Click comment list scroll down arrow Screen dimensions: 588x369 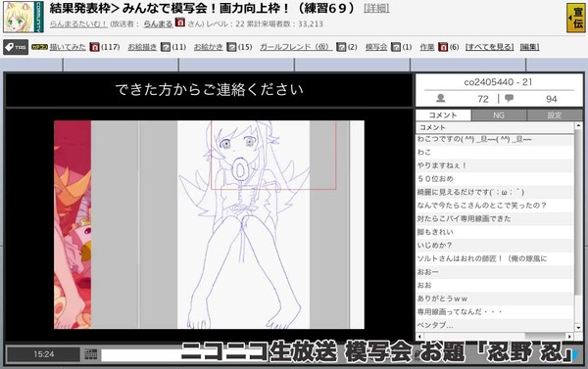point(578,328)
